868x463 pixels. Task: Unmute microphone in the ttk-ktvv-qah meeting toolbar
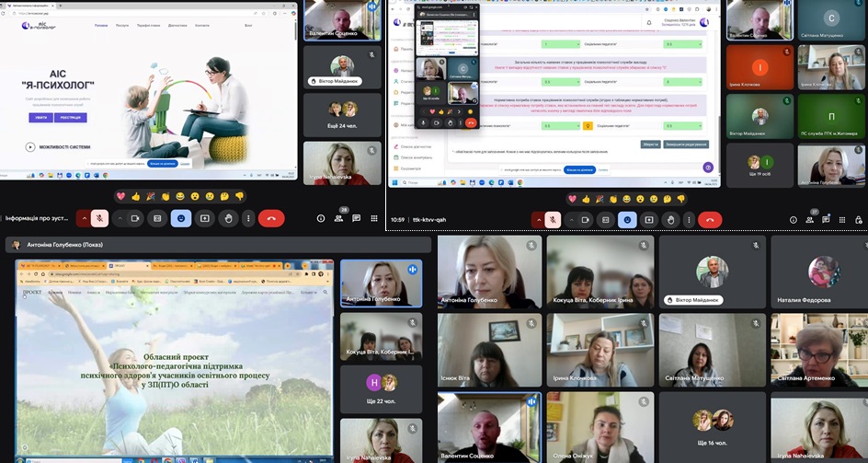(x=552, y=219)
